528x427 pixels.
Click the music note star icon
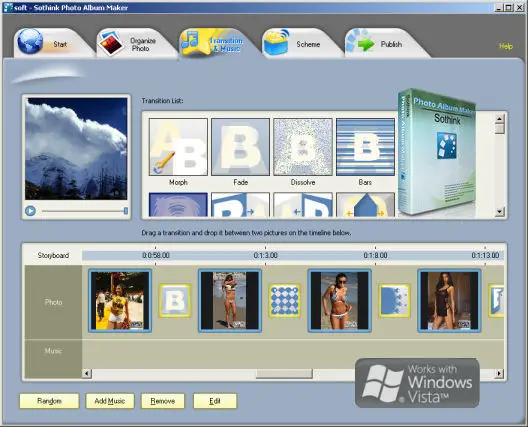tap(195, 42)
